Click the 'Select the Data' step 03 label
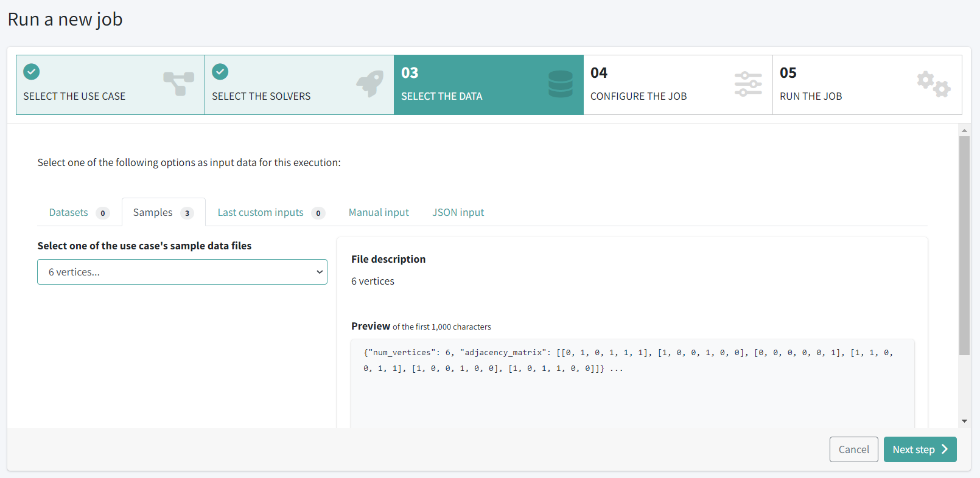980x478 pixels. [x=441, y=96]
